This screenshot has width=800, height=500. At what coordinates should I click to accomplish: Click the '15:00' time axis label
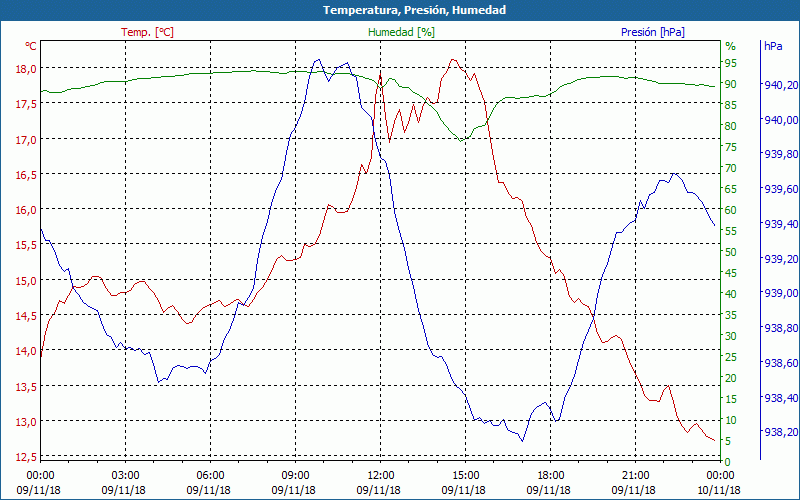pos(465,476)
